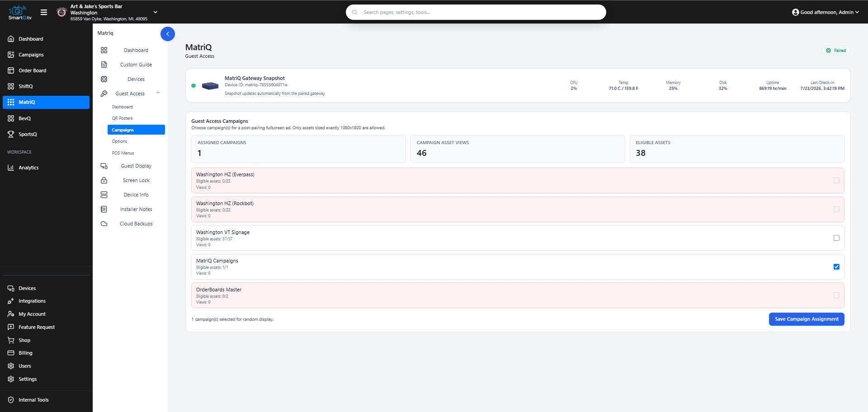Click the Feature Request icon
This screenshot has height=412, width=868.
(x=11, y=327)
